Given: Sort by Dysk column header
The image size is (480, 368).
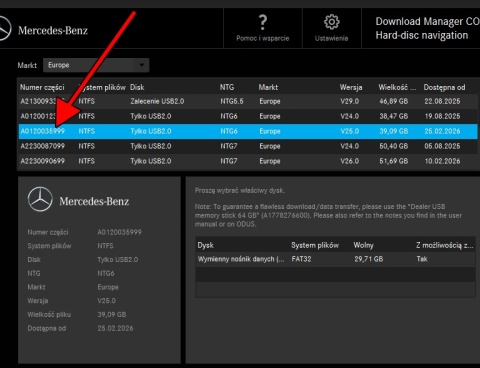Looking at the screenshot, I should click(x=206, y=245).
